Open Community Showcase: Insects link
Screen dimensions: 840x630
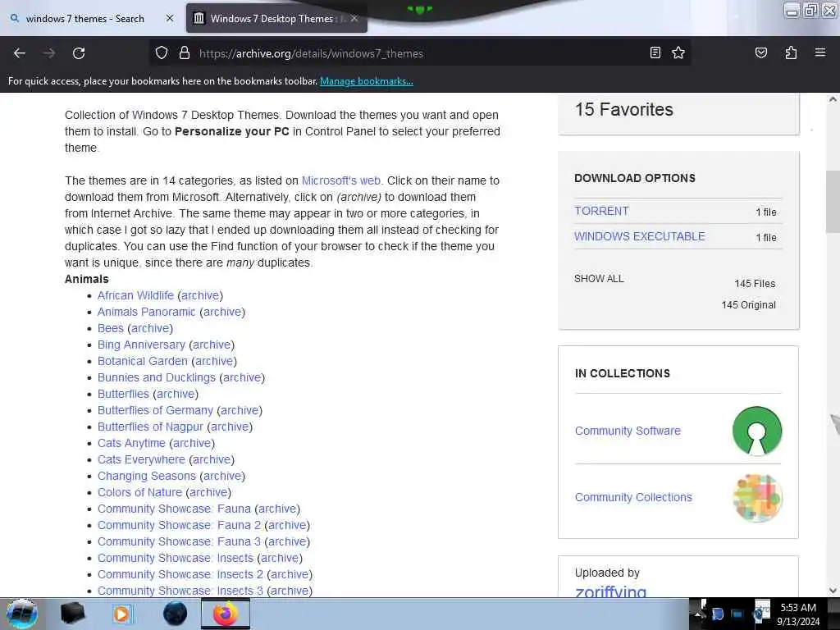click(x=176, y=558)
